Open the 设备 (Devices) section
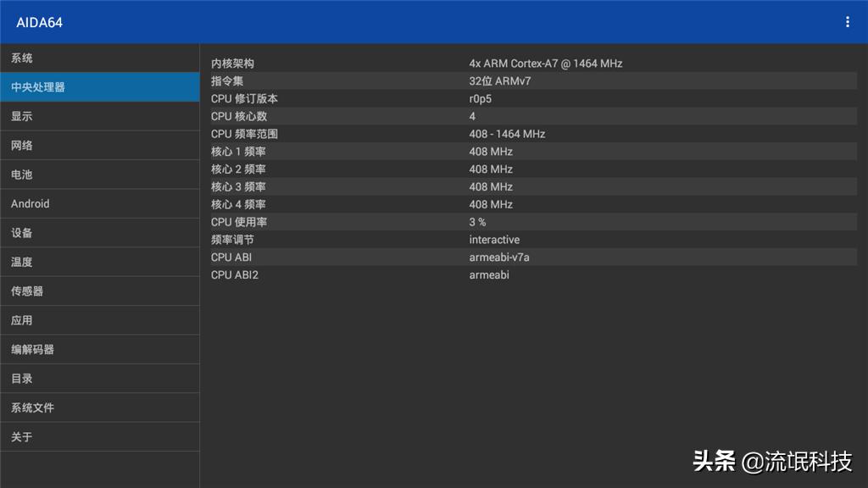The height and width of the screenshot is (488, 868). 100,232
